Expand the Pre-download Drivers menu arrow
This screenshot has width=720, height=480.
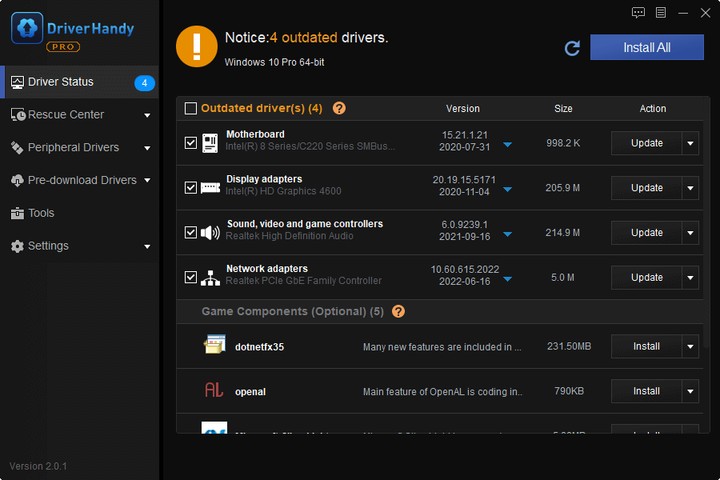click(x=147, y=181)
